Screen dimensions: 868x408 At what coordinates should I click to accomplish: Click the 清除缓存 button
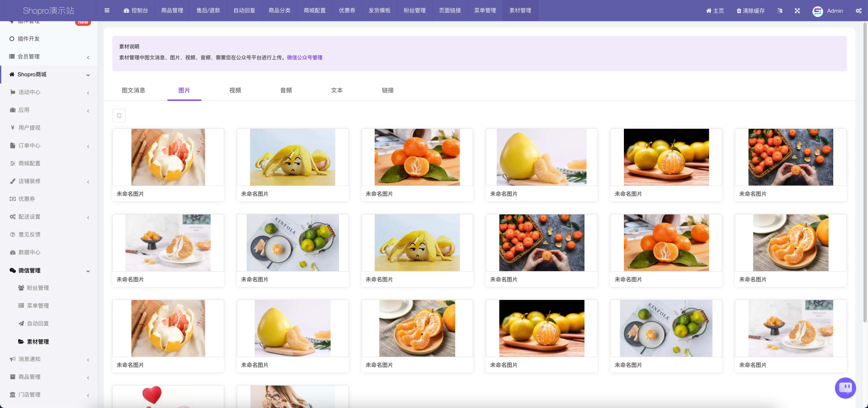750,11
